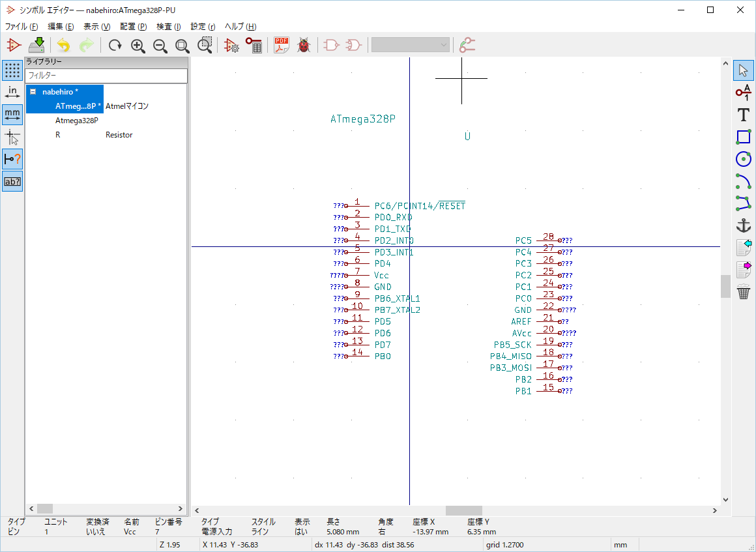The image size is (756, 552).
Task: Click left arrow of library panel scrollbar
Action: [32, 508]
